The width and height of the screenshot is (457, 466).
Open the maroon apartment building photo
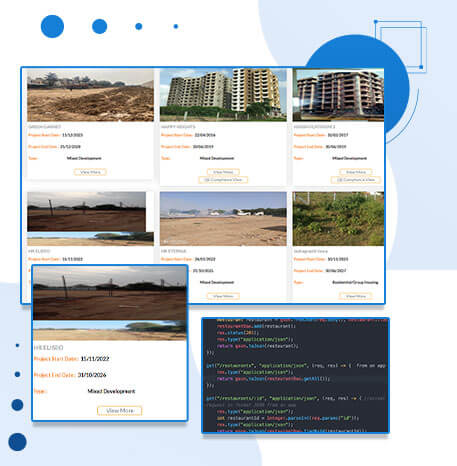(338, 95)
